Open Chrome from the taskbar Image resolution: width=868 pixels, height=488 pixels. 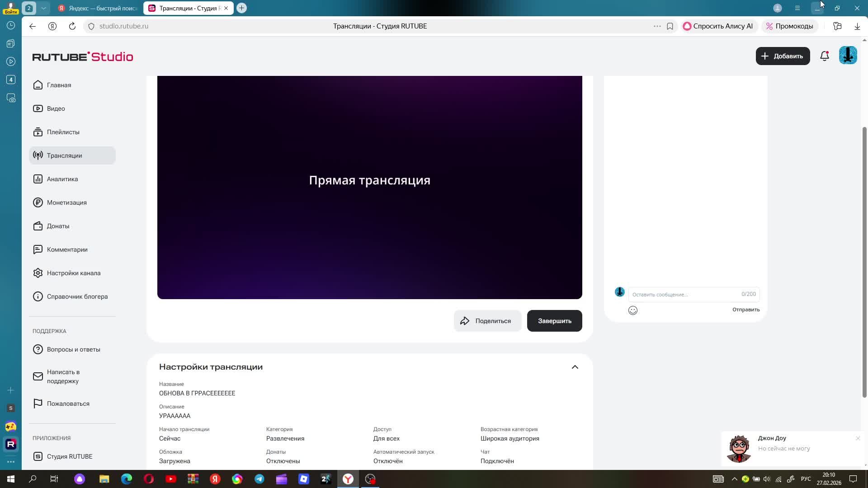pyautogui.click(x=237, y=479)
